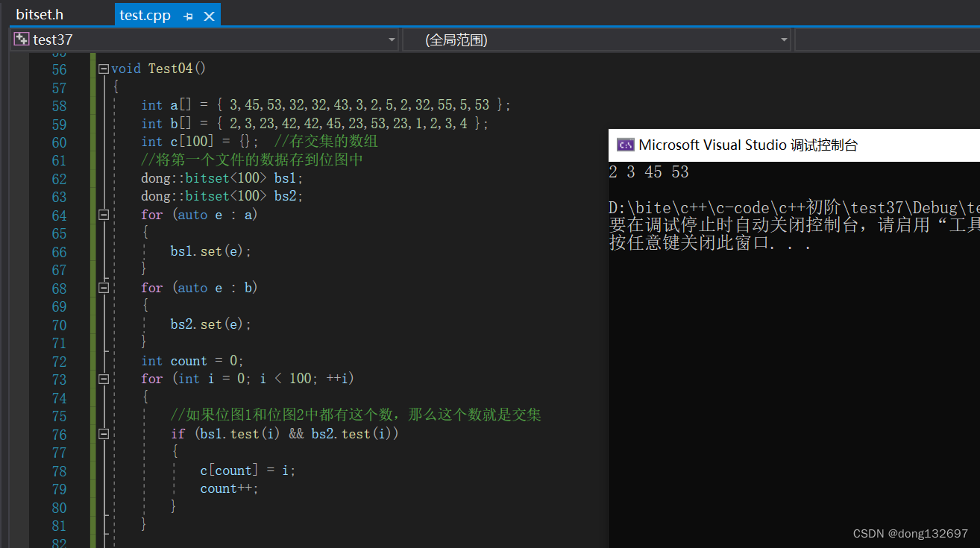
Task: Click the test37 project icon
Action: coord(21,40)
